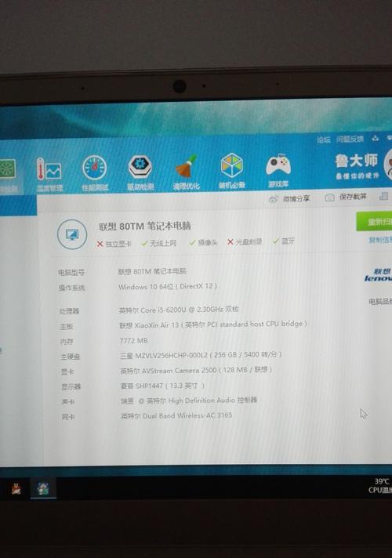The height and width of the screenshot is (558, 392).
Task: Open the 驱动检测 driver detection icon
Action: (x=140, y=167)
